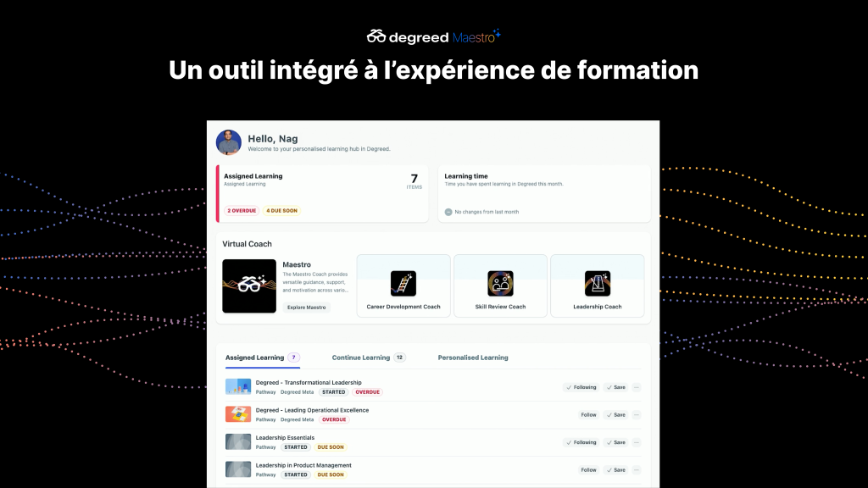The width and height of the screenshot is (868, 488).
Task: Open Leadership in Product Management thumbnail
Action: tap(238, 469)
